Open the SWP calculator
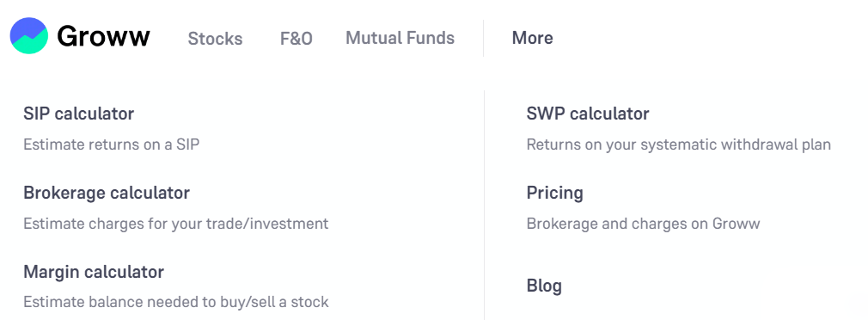868x320 pixels. click(588, 114)
